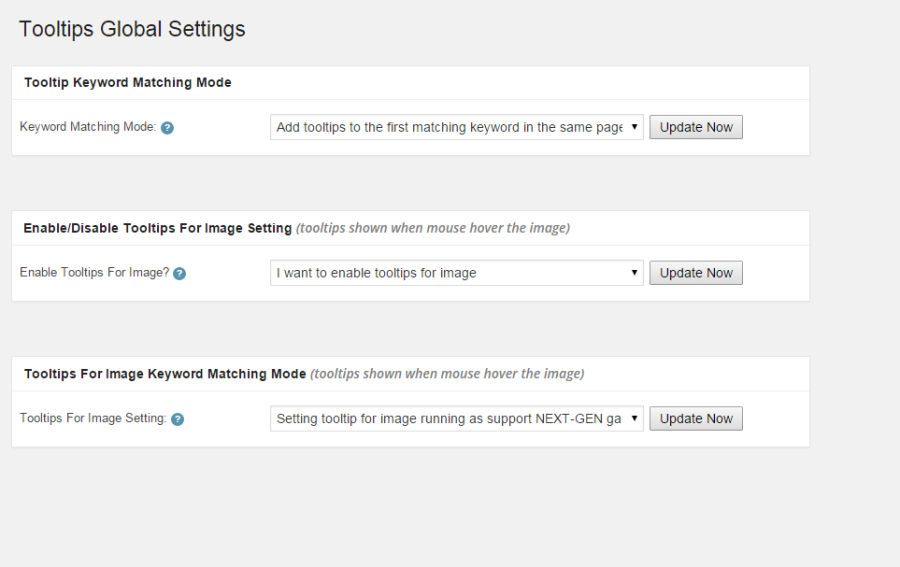900x567 pixels.
Task: Click the 'Keyword Matching Mode:' label
Action: click(x=88, y=127)
